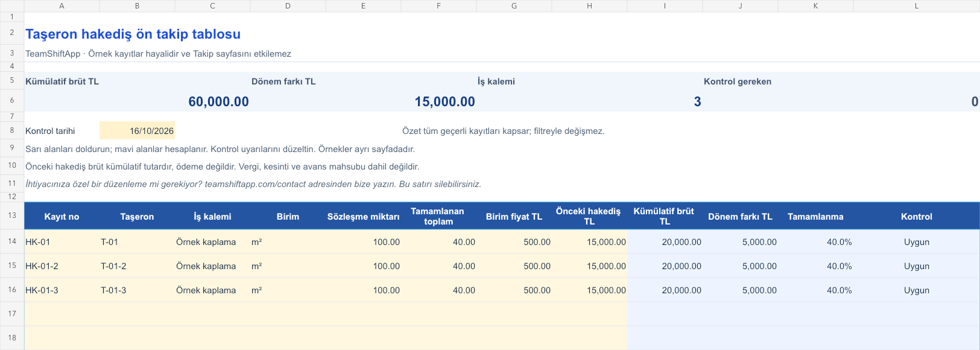Click the teamshiftapp.com/contact note line
This screenshot has width=980, height=350.
[x=253, y=184]
